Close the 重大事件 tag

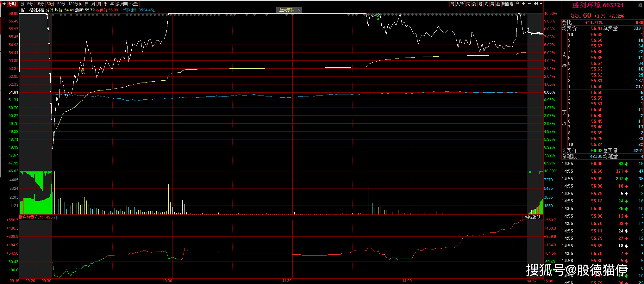point(299,10)
